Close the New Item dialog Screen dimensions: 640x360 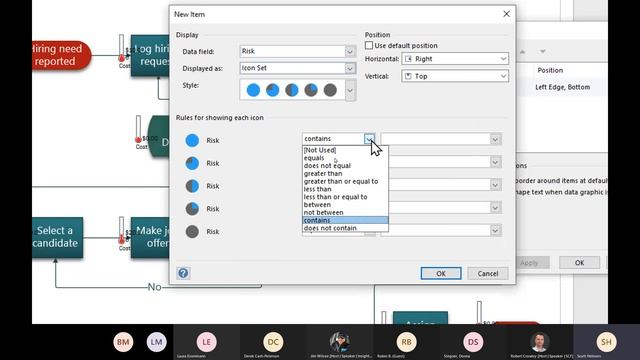[506, 14]
